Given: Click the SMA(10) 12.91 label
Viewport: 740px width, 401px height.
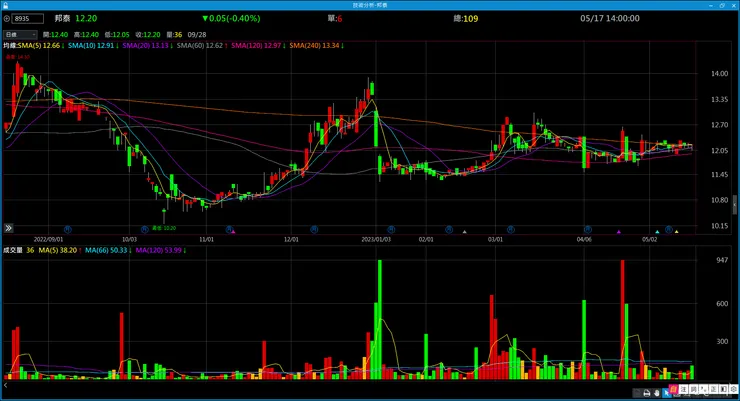Looking at the screenshot, I should click(93, 46).
